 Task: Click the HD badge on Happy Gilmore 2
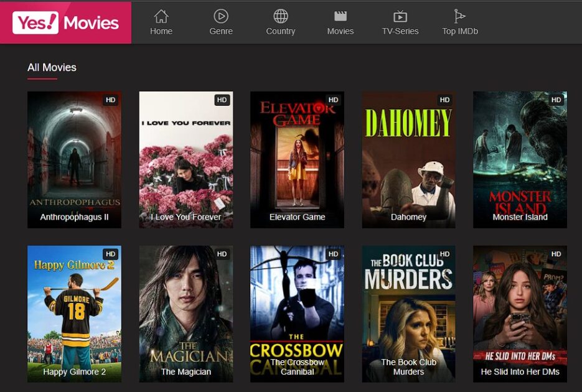pyautogui.click(x=111, y=254)
